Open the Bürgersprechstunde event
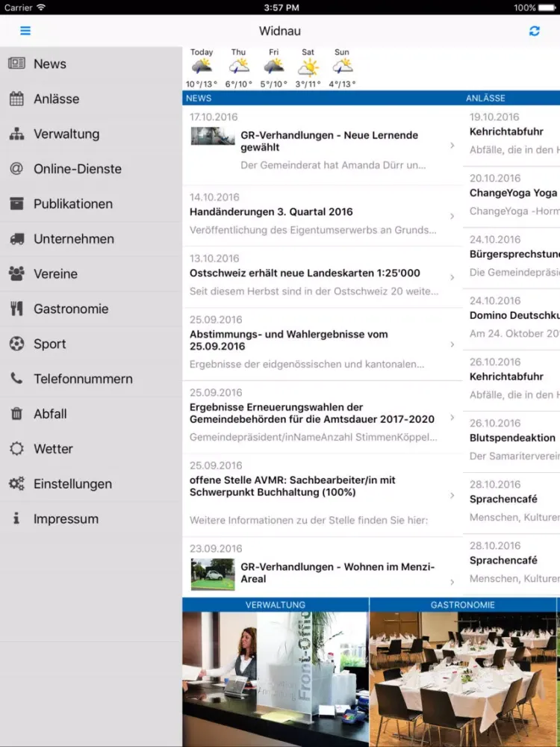The width and height of the screenshot is (560, 747). pos(511,258)
